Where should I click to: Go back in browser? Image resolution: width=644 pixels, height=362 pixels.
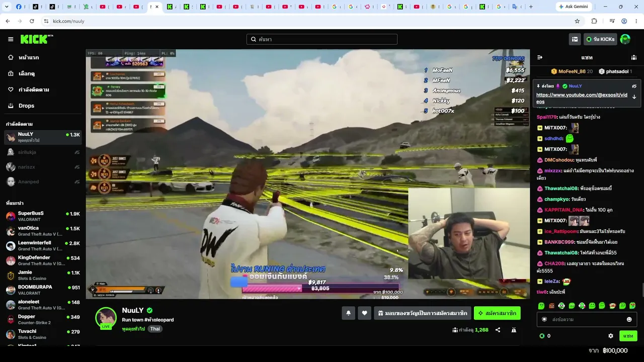[x=8, y=21]
